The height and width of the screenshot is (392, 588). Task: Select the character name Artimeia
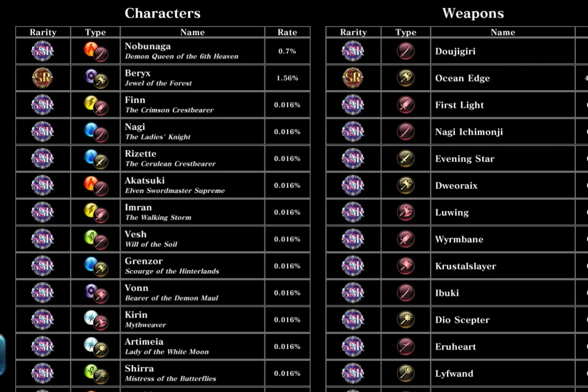144,342
